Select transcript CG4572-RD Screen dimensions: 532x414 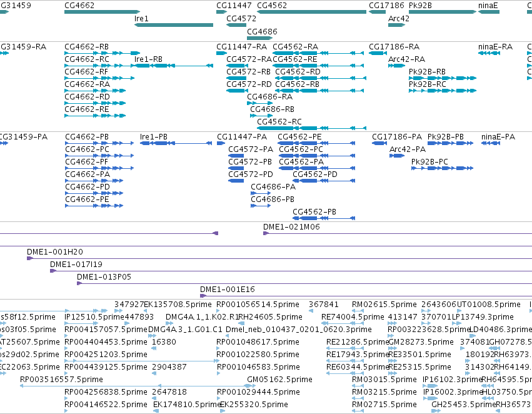pyautogui.click(x=249, y=84)
